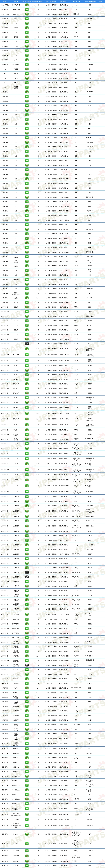This screenshot has width=105, height=868.
Task: Click the fuel icon in KIA PRIDE kombi row
Action: tap(27, 87)
